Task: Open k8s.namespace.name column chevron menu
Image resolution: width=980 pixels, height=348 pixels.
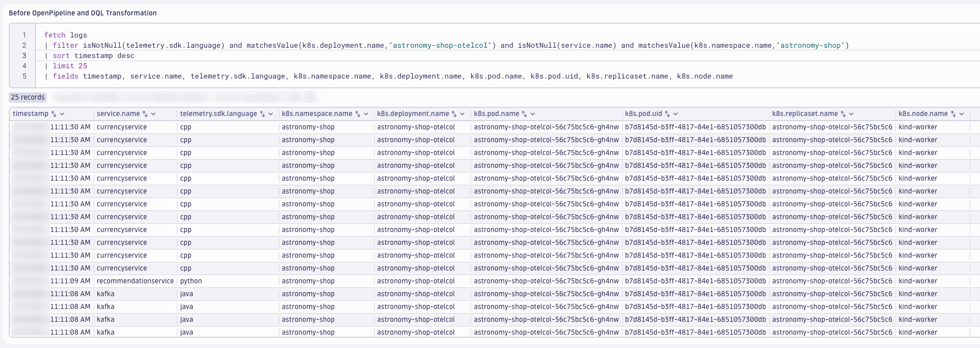Action: 366,114
